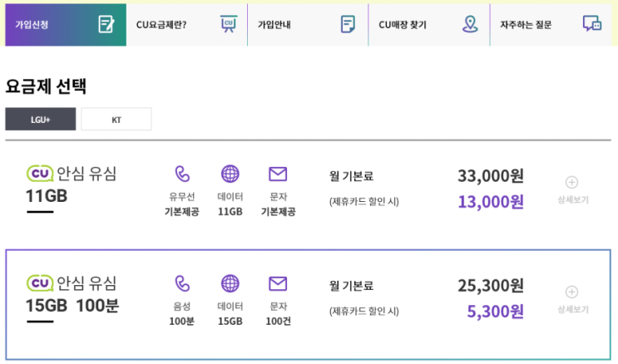This screenshot has height=364, width=618.
Task: Select the LGU+ carrier tab
Action: click(x=41, y=119)
